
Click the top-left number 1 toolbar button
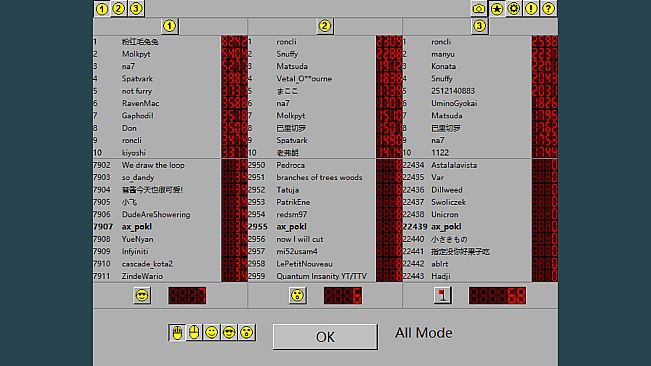click(102, 9)
